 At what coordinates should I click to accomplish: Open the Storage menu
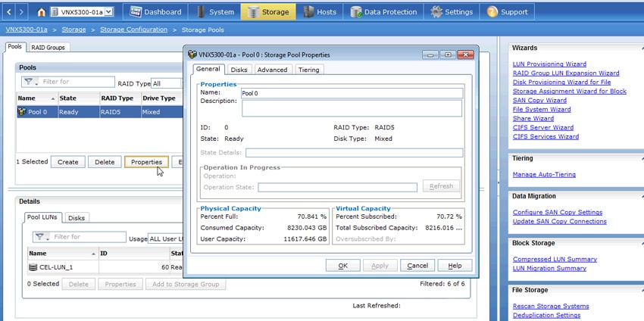click(x=268, y=12)
